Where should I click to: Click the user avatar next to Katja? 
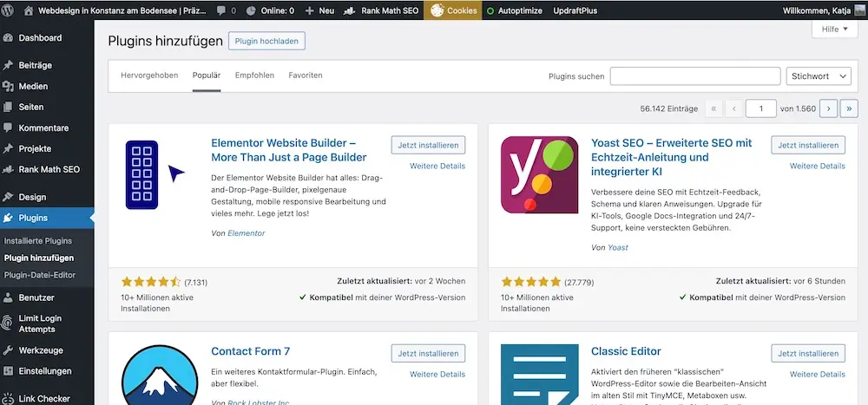point(859,10)
